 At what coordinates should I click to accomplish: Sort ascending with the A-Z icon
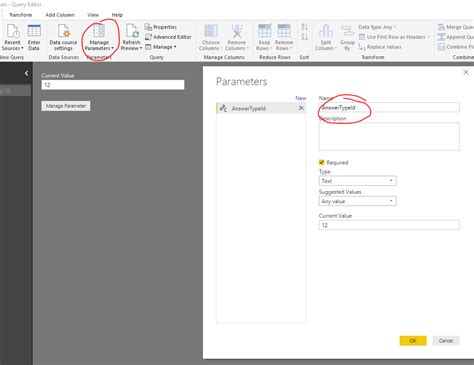coord(304,27)
